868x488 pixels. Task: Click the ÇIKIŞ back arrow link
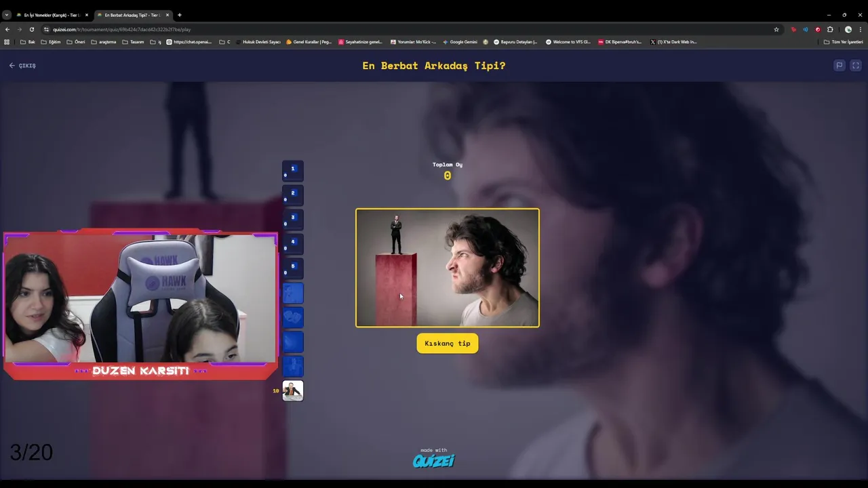point(22,66)
